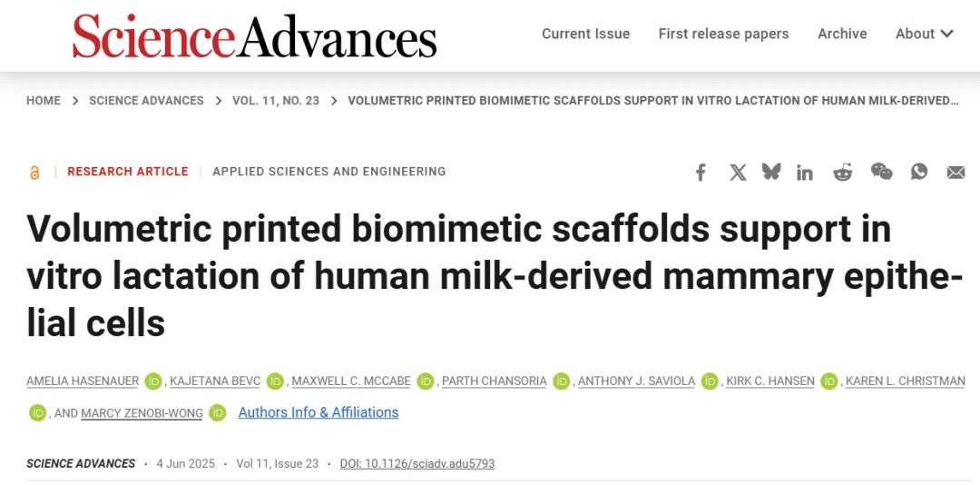Screen dimensions: 980x485
Task: Expand the About dropdown menu
Action: (924, 34)
